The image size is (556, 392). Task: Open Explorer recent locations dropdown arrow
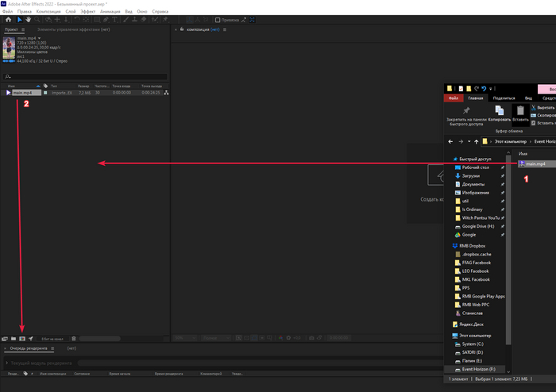(x=469, y=142)
